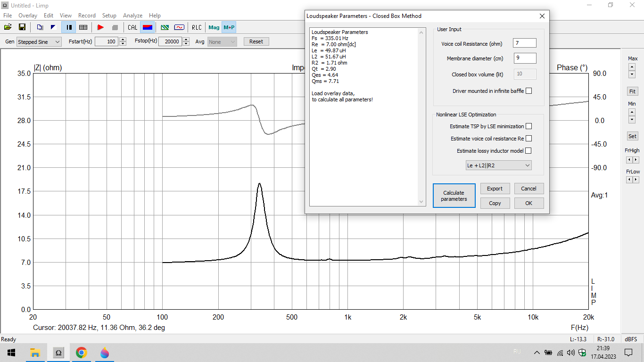Switch to Mag magnitude-only view
The image size is (644, 362).
[214, 27]
